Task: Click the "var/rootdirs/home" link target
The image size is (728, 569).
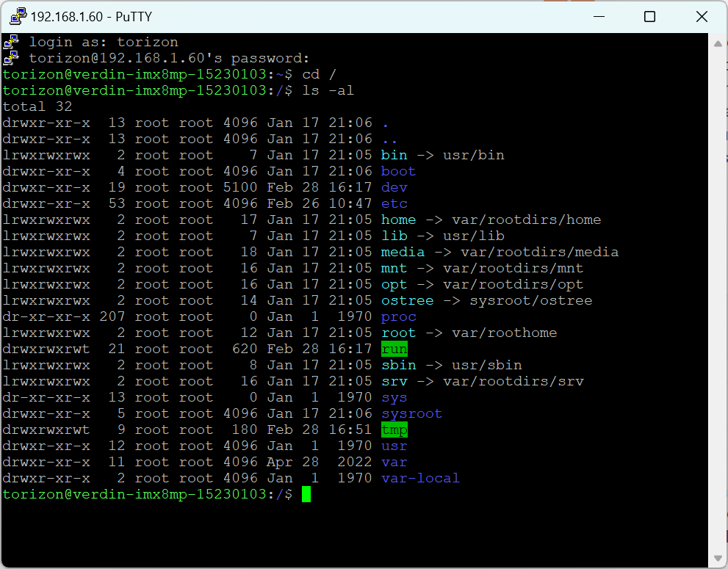Action: tap(527, 220)
